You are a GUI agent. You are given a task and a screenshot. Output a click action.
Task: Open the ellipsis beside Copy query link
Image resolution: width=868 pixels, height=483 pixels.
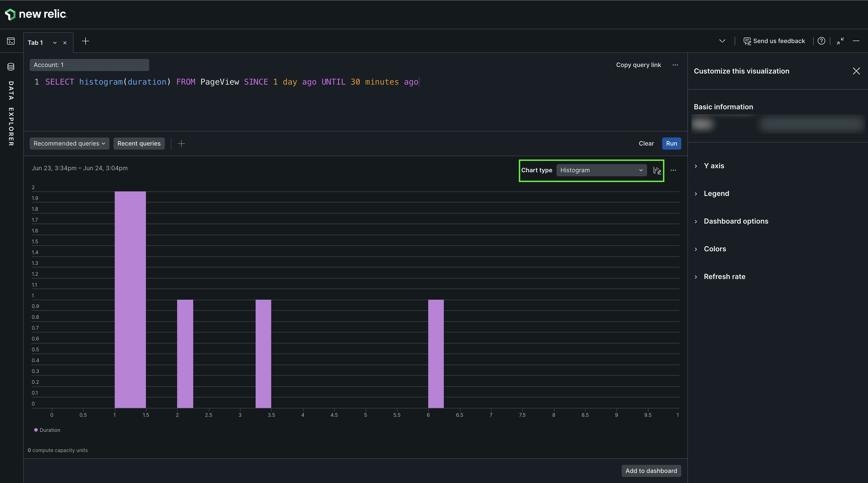coord(675,65)
